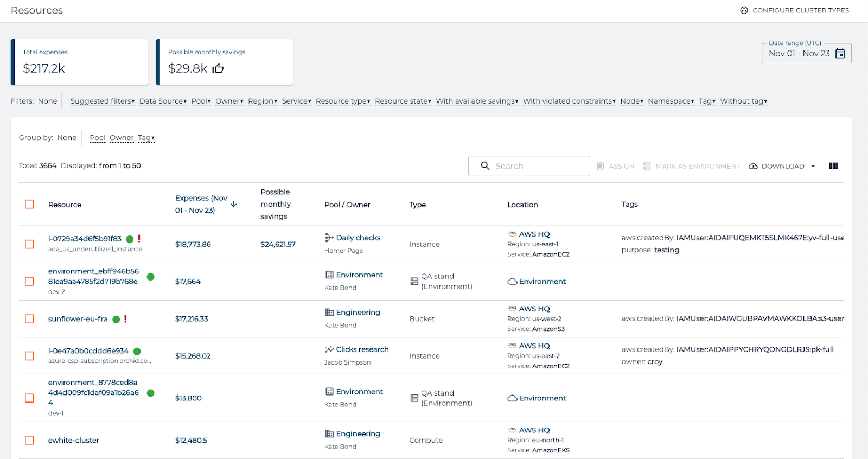Click the thumbs-up icon beside savings
Viewport: 868px width, 459px height.
pos(218,68)
